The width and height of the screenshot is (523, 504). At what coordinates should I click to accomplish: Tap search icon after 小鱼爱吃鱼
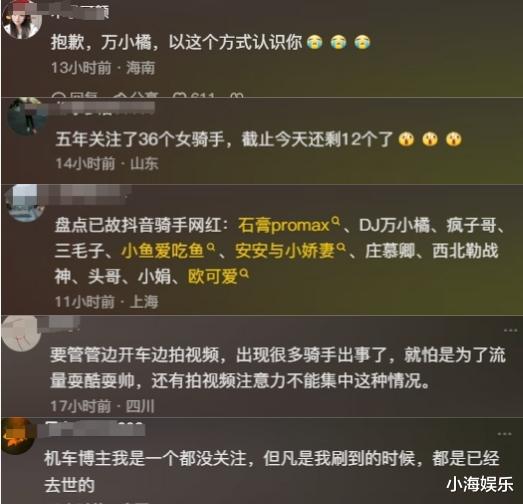coord(210,247)
